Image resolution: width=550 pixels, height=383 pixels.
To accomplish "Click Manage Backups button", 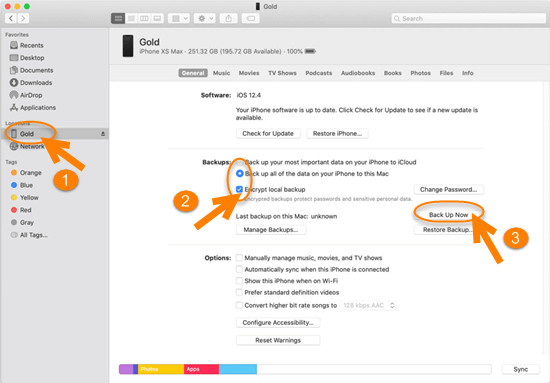I will click(271, 230).
